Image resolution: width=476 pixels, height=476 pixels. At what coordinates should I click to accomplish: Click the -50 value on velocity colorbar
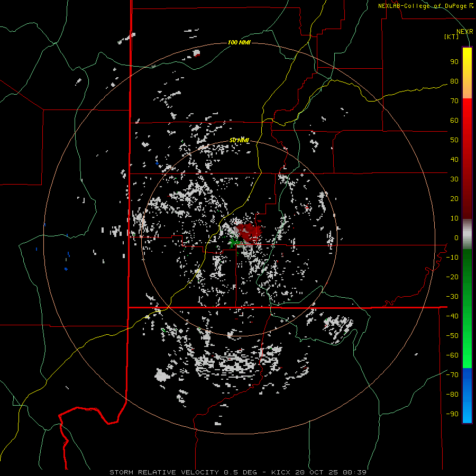pyautogui.click(x=452, y=336)
